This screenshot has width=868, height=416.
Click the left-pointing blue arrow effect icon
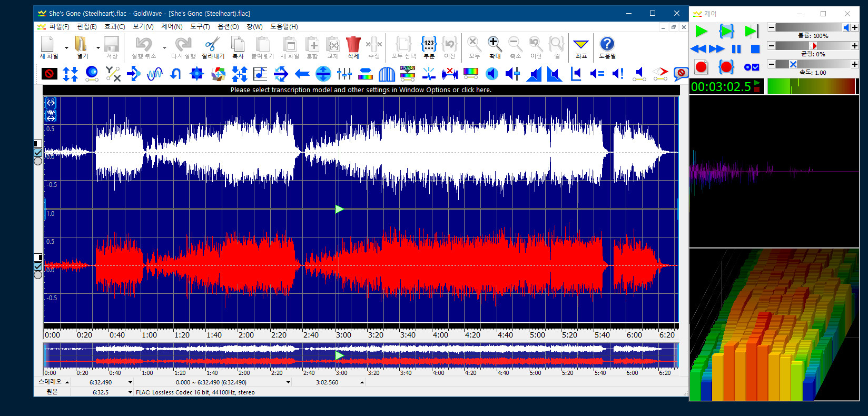click(x=302, y=74)
